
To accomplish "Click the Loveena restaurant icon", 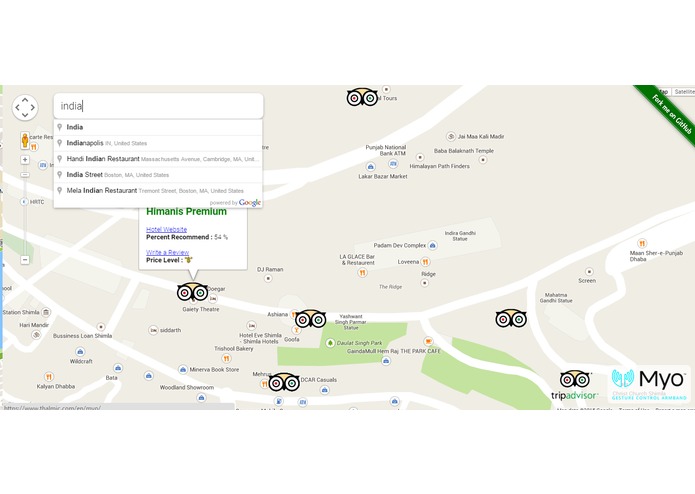I will point(425,262).
